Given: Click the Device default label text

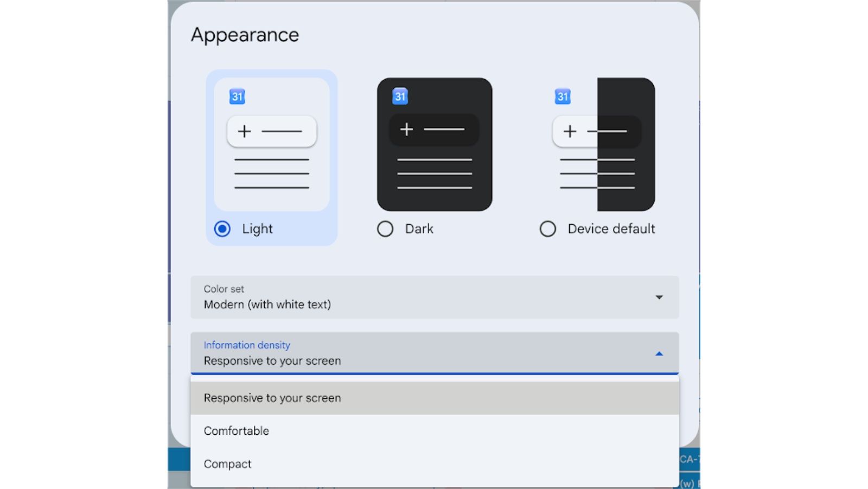Looking at the screenshot, I should [611, 229].
